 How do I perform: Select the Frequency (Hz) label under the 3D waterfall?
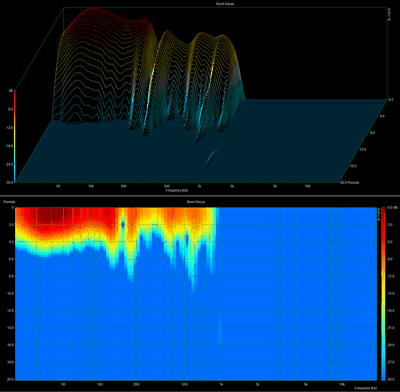point(177,190)
